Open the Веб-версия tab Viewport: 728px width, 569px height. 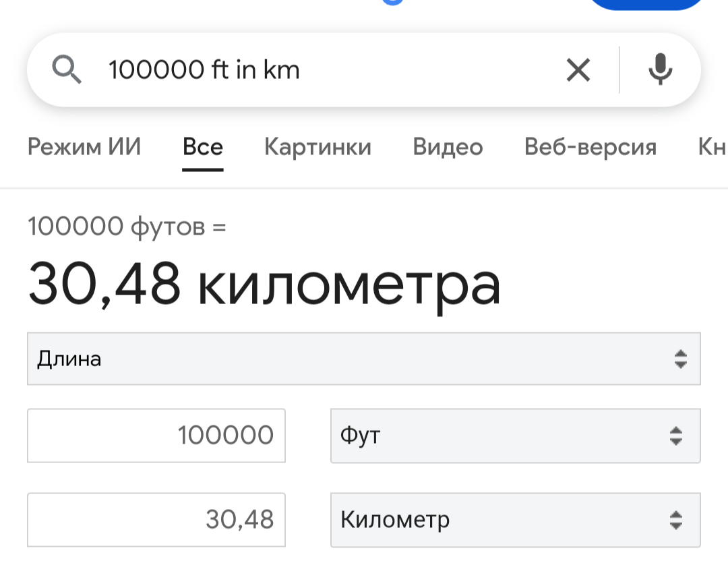(x=590, y=147)
